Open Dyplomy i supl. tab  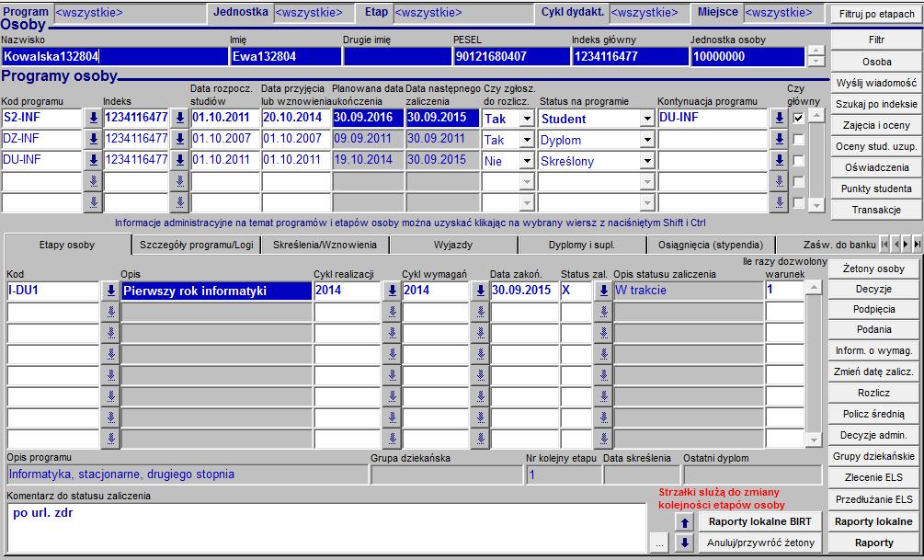click(x=582, y=245)
